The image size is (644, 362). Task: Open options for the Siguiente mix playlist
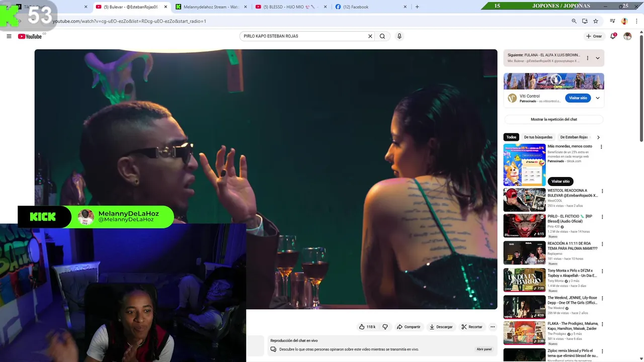[x=587, y=58]
